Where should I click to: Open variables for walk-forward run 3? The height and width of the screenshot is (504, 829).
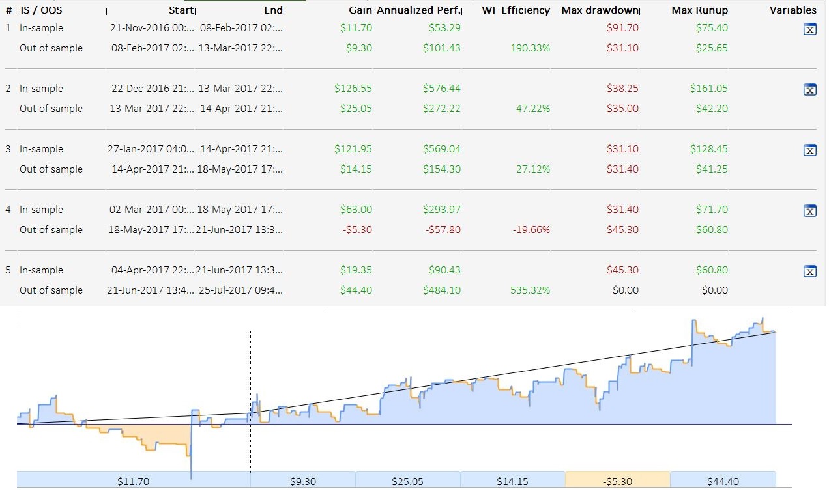pyautogui.click(x=810, y=151)
